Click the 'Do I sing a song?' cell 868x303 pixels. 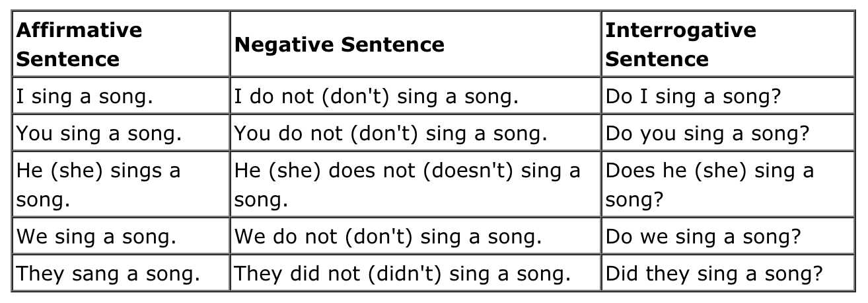pos(694,97)
